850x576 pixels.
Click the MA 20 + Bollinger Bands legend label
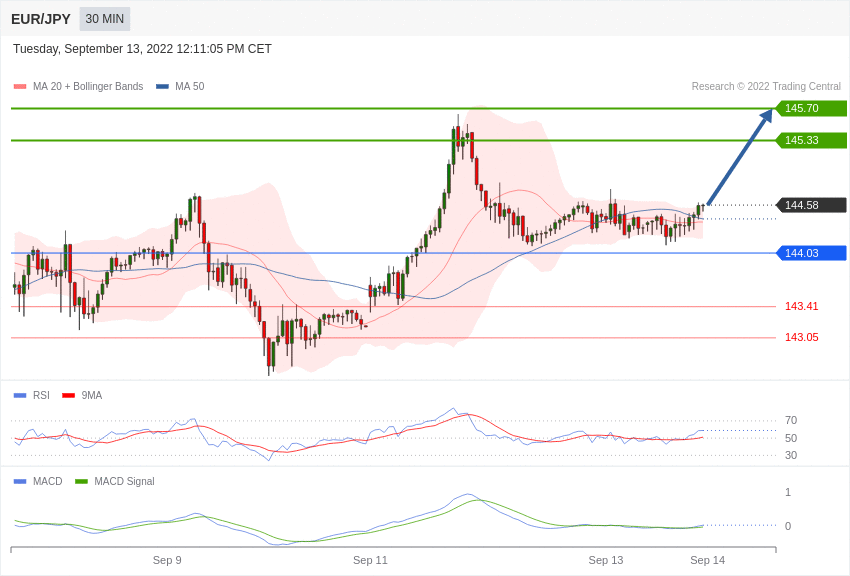(88, 87)
